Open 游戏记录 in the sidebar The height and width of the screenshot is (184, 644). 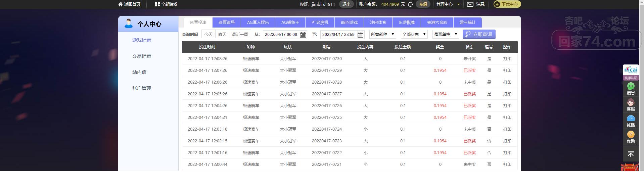pos(142,40)
